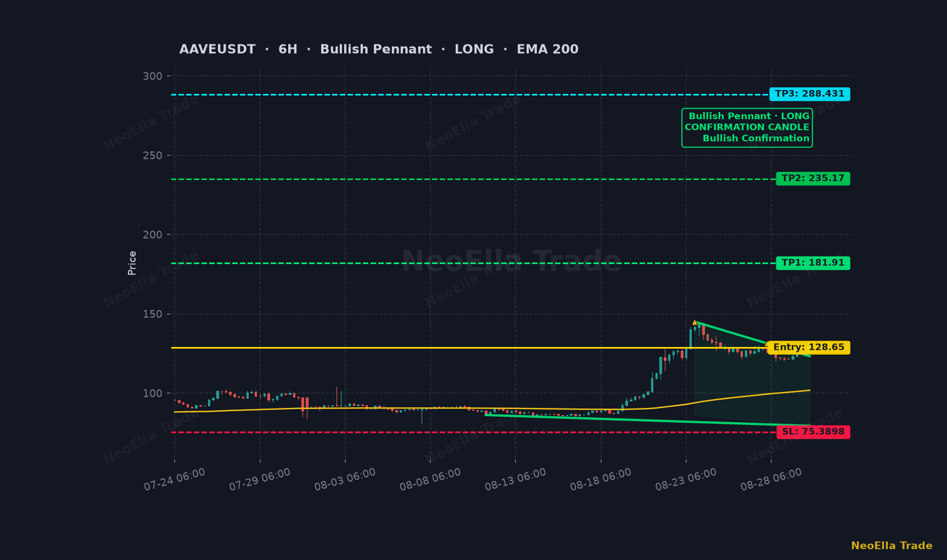Click the 300 y-axis tick value
This screenshot has width=947, height=560.
(153, 76)
